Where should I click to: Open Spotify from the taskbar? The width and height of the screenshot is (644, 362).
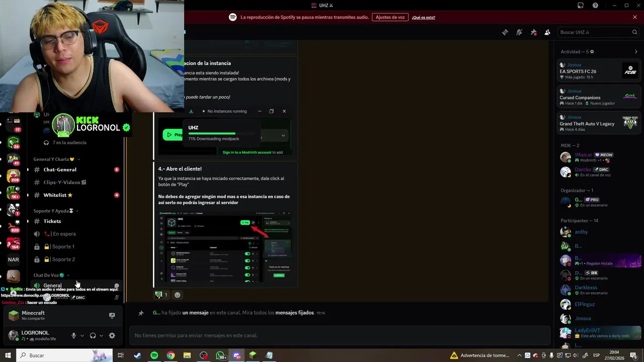click(x=154, y=355)
